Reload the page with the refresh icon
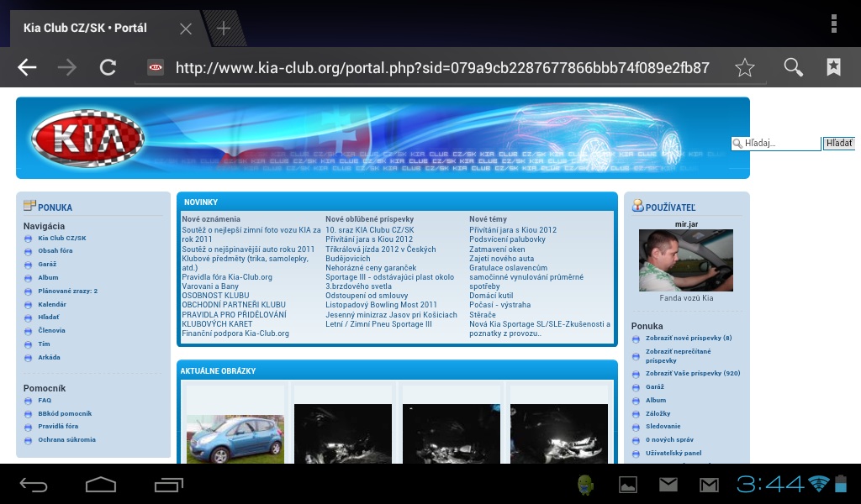Screen dimensions: 861x504 (108, 67)
